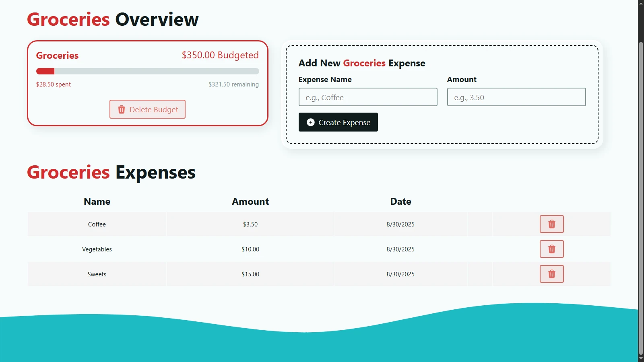Click the scrollbar up arrow
Viewport: 644px width, 362px height.
click(641, 3)
